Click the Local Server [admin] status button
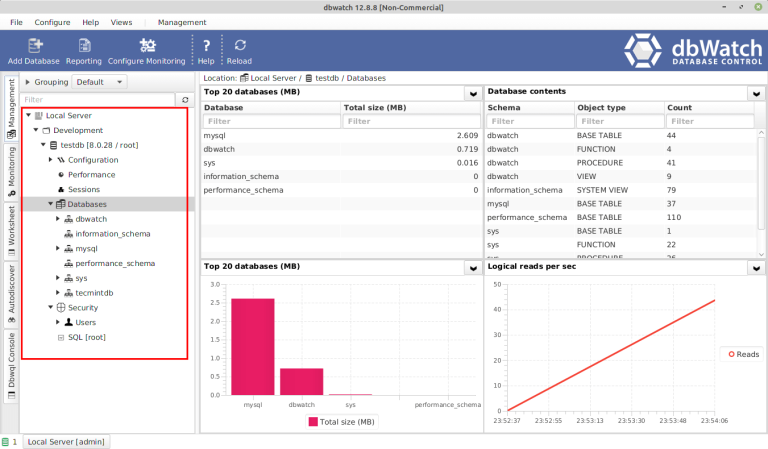The height and width of the screenshot is (449, 768). point(67,441)
